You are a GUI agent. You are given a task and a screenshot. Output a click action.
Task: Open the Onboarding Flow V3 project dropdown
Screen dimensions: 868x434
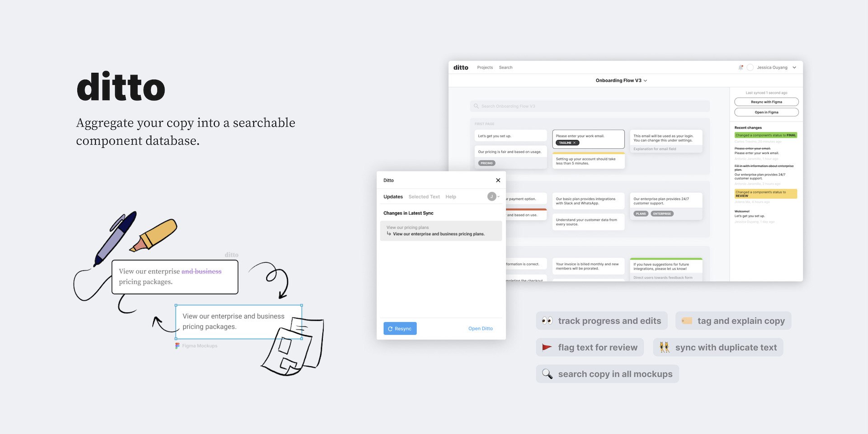621,80
